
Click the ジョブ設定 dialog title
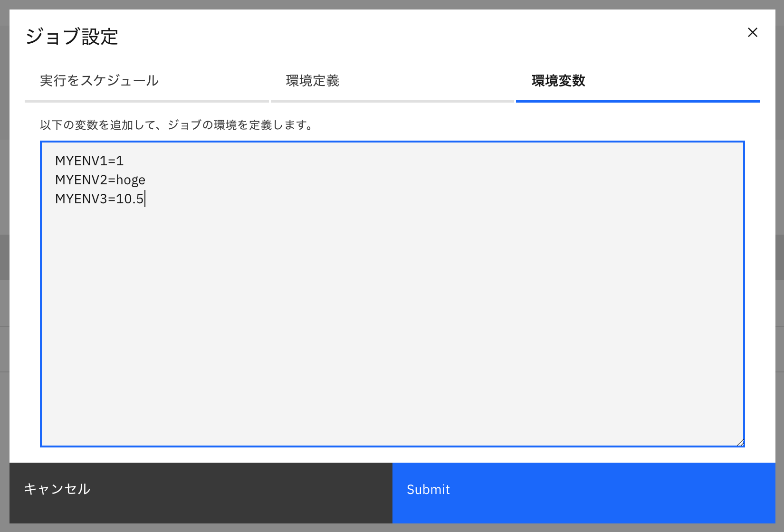pos(72,37)
